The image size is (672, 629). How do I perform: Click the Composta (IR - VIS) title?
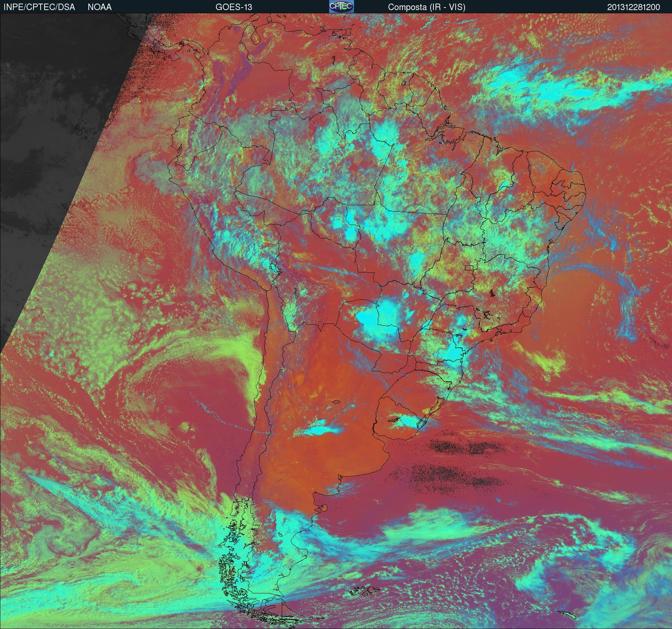coord(427,7)
